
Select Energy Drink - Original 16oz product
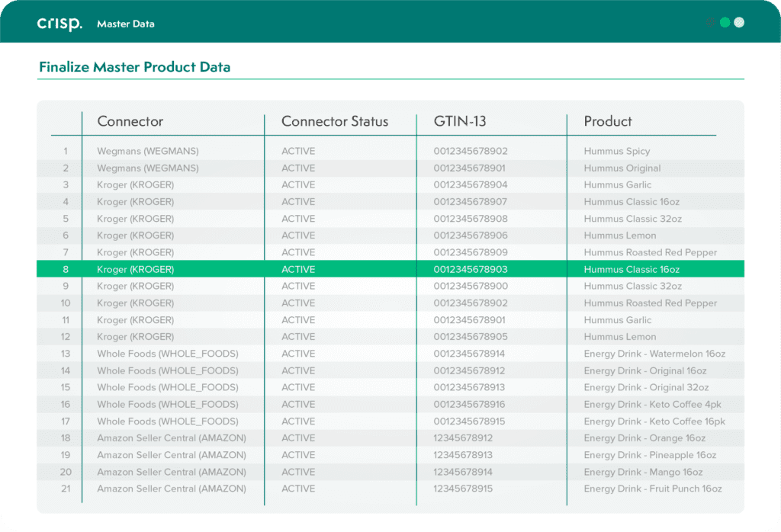click(x=645, y=370)
